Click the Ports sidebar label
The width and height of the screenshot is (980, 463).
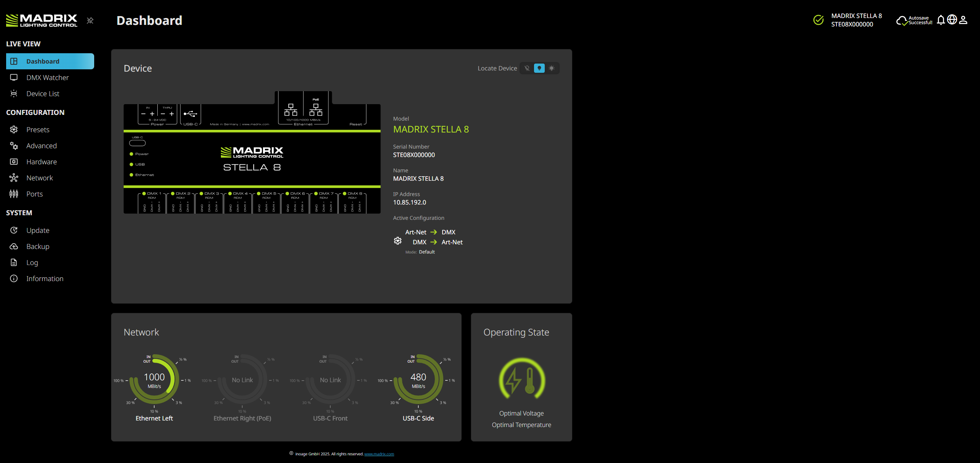click(x=34, y=194)
